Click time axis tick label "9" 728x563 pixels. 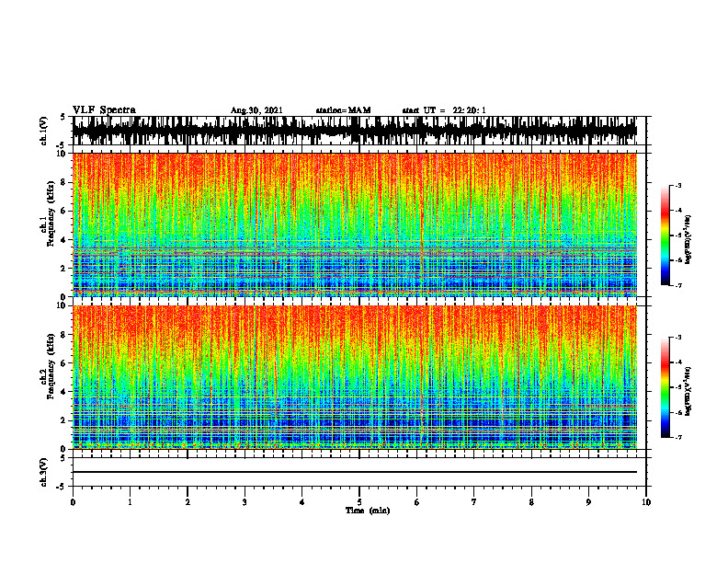588,502
